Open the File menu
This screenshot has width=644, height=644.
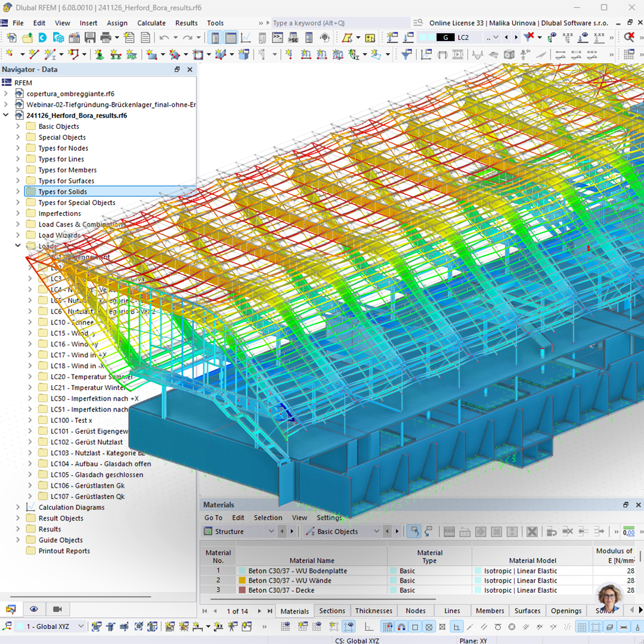[18, 23]
